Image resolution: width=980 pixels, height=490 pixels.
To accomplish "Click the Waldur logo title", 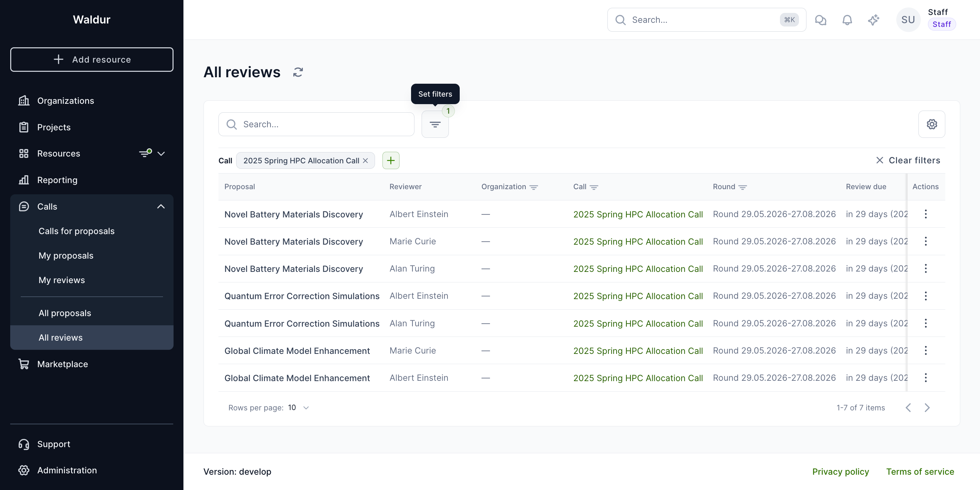I will click(x=92, y=19).
